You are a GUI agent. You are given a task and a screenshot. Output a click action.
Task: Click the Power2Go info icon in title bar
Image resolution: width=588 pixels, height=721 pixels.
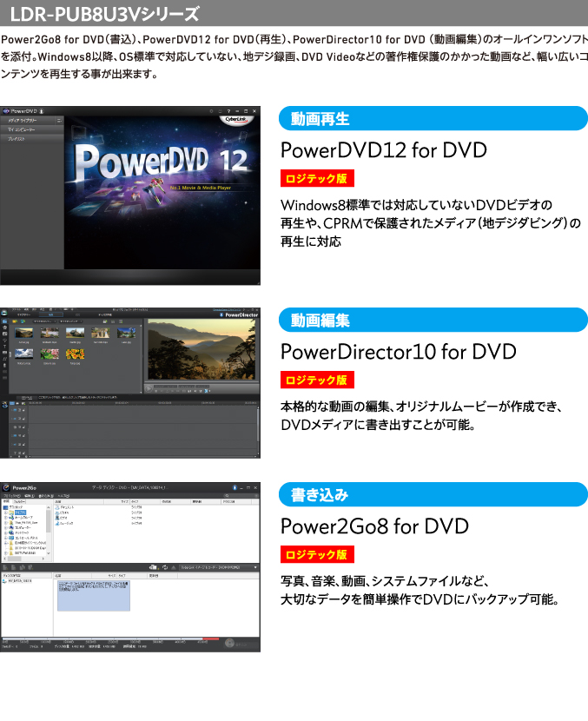click(235, 487)
